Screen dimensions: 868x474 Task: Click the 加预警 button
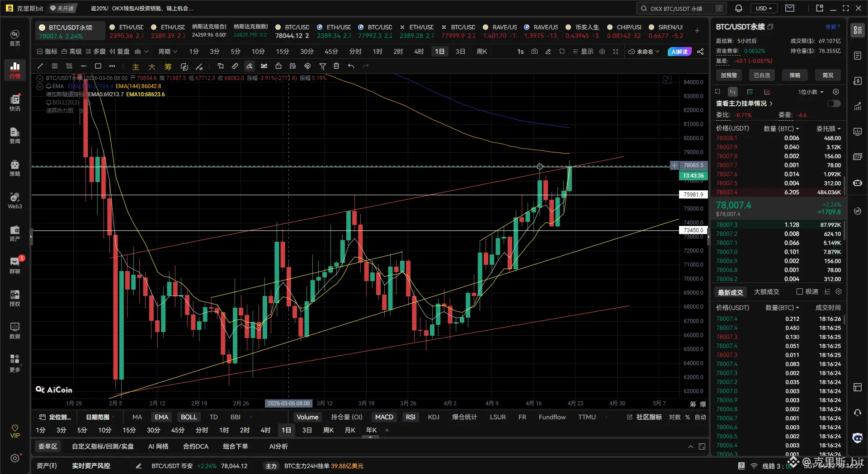(x=729, y=75)
